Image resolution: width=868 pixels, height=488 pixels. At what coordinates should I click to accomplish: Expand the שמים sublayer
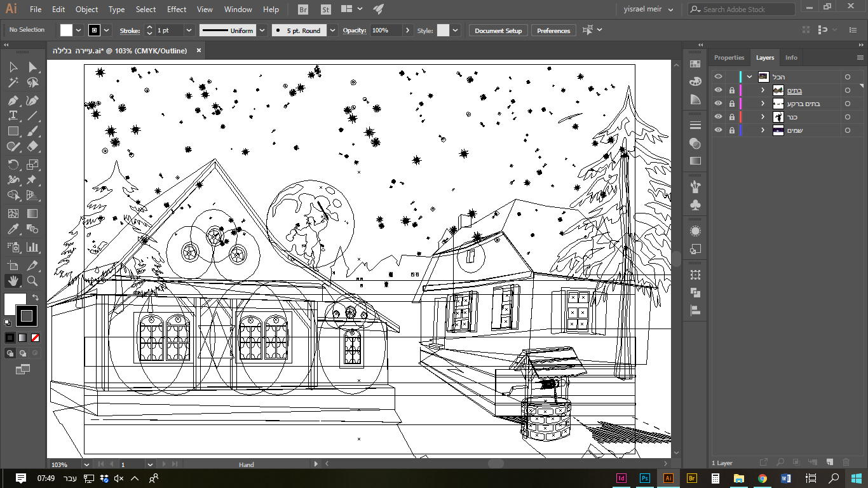[x=763, y=130]
